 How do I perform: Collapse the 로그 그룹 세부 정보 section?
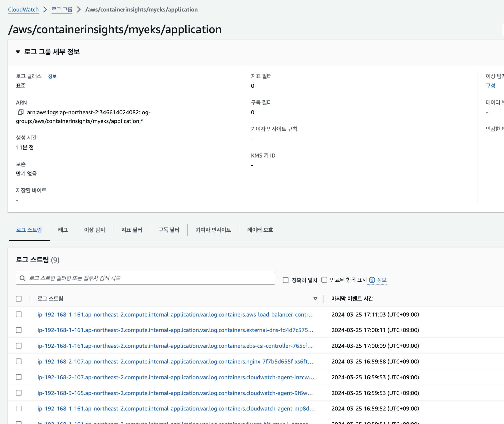18,52
